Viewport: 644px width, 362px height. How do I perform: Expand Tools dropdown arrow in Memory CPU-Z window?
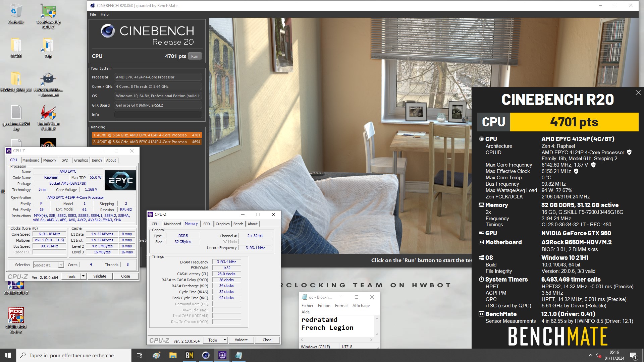(x=225, y=340)
